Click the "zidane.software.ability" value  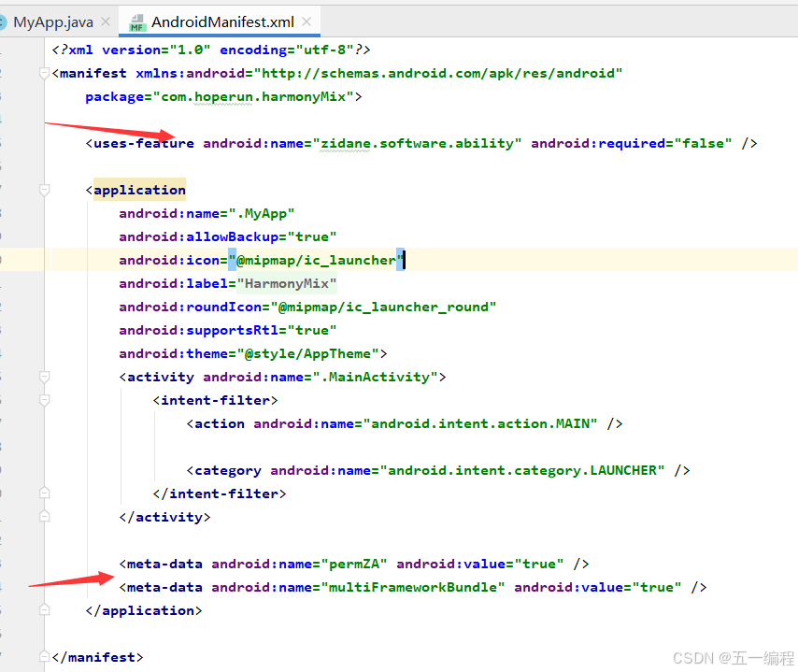click(418, 144)
